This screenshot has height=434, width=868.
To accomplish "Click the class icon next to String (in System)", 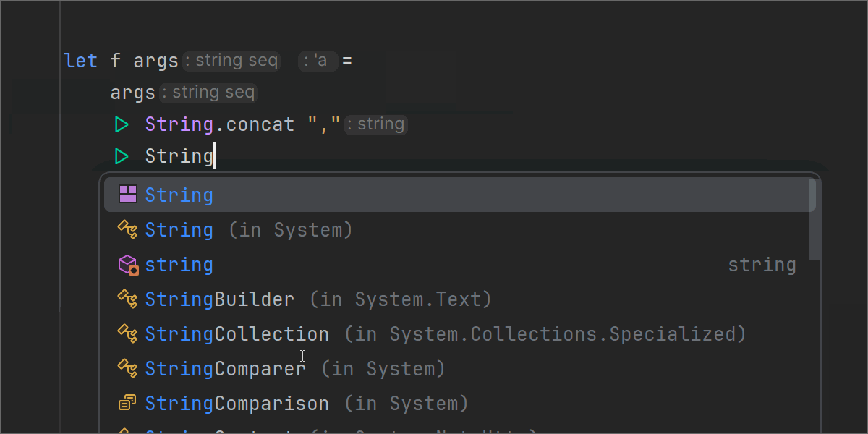I will [x=128, y=230].
